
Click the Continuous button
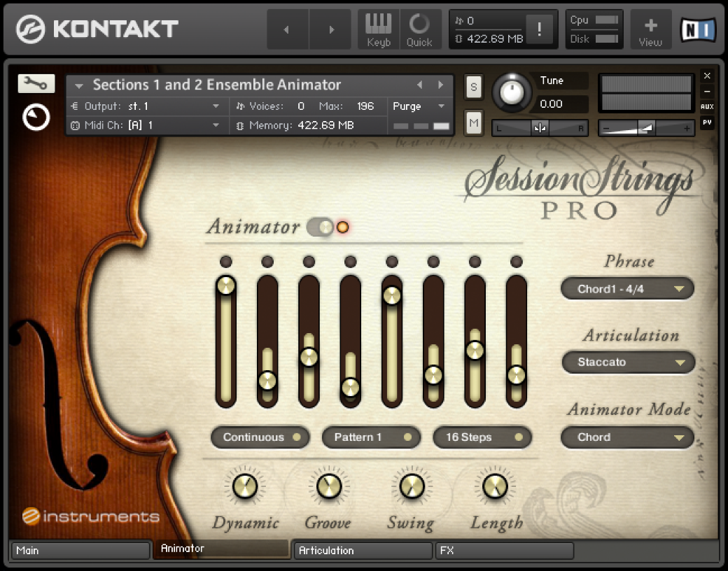coord(260,437)
